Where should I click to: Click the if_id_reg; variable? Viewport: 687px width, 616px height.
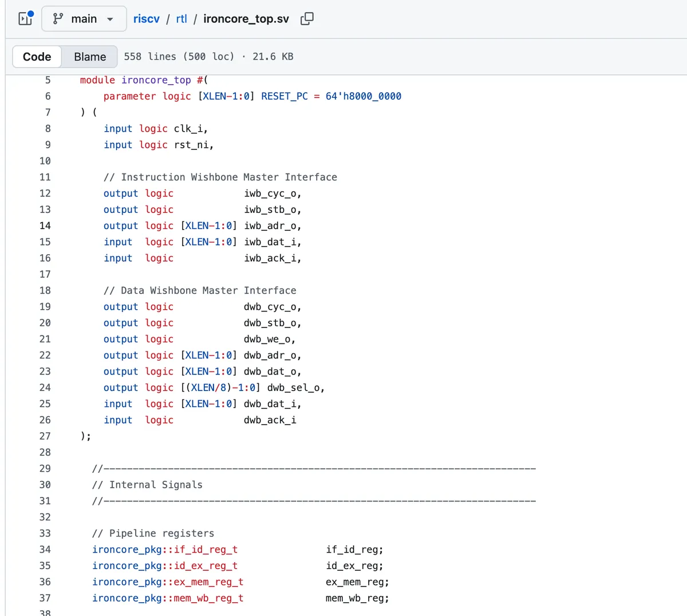(354, 550)
